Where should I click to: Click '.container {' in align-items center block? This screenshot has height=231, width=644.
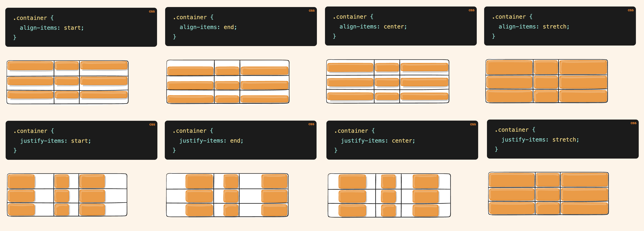(x=353, y=17)
